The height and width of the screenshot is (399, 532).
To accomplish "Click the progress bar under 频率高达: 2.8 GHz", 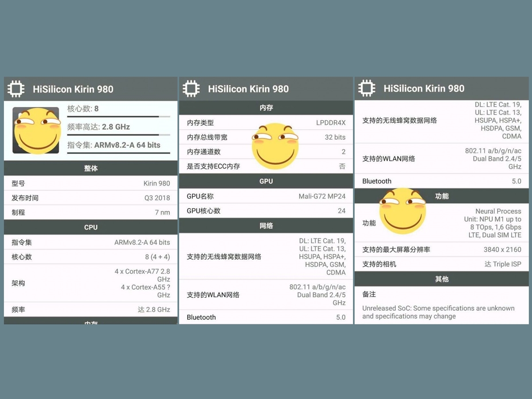I will (x=118, y=134).
